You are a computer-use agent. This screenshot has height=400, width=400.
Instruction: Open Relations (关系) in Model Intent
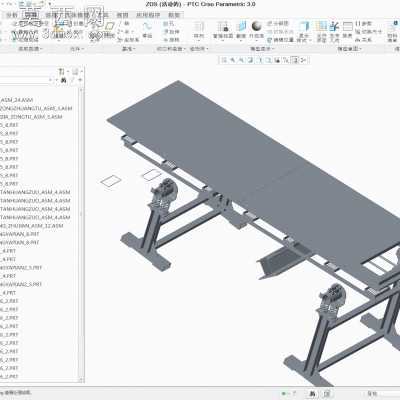364,40
